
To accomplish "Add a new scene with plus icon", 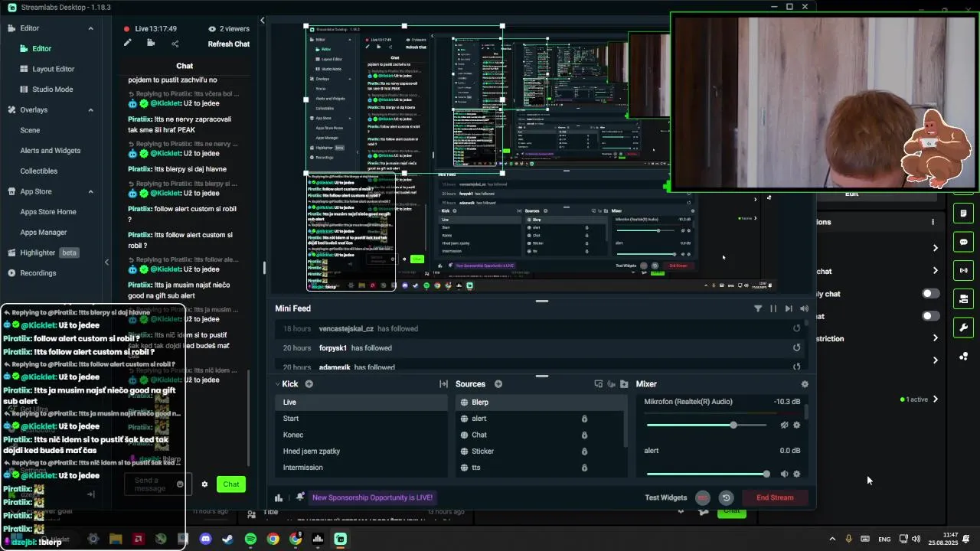I will tap(309, 384).
